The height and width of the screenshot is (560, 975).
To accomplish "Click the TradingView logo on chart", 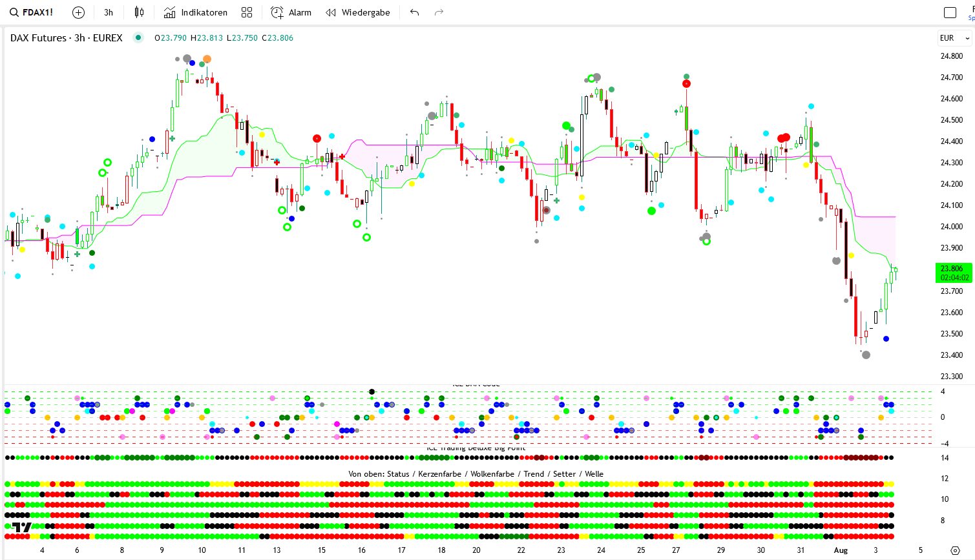I will (x=22, y=527).
